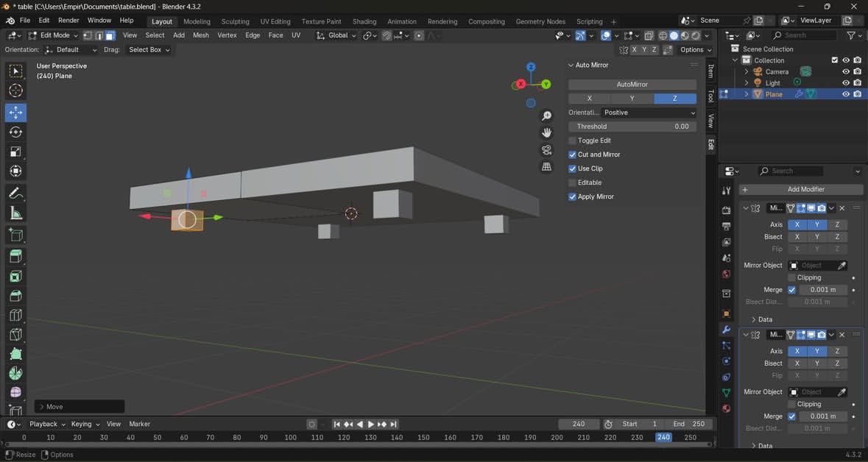Viewport: 868px width, 462px height.
Task: Enable the Editable checkbox
Action: point(572,182)
